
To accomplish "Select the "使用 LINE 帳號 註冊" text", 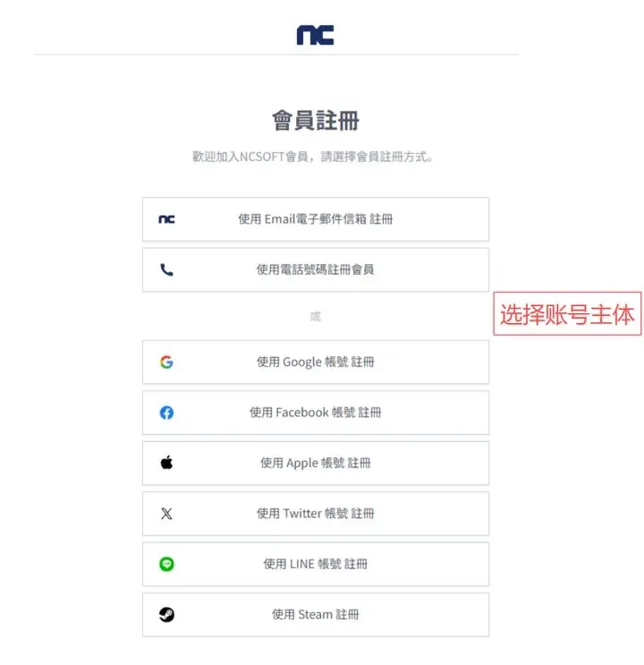I will point(315,564).
